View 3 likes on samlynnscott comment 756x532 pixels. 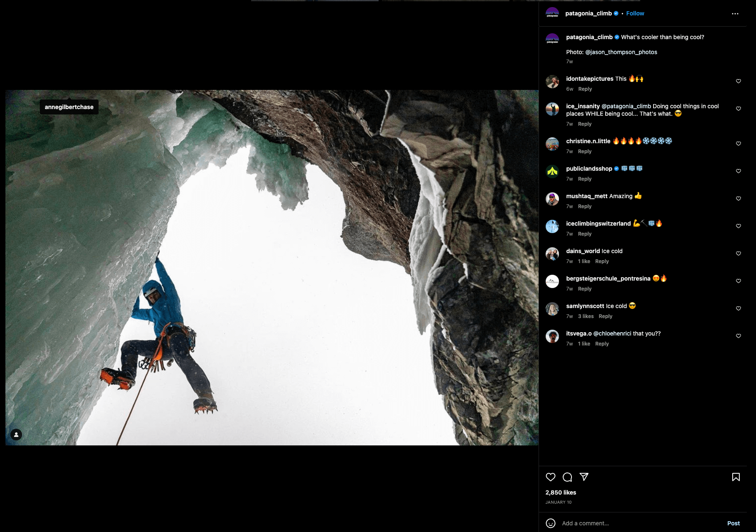pyautogui.click(x=586, y=316)
